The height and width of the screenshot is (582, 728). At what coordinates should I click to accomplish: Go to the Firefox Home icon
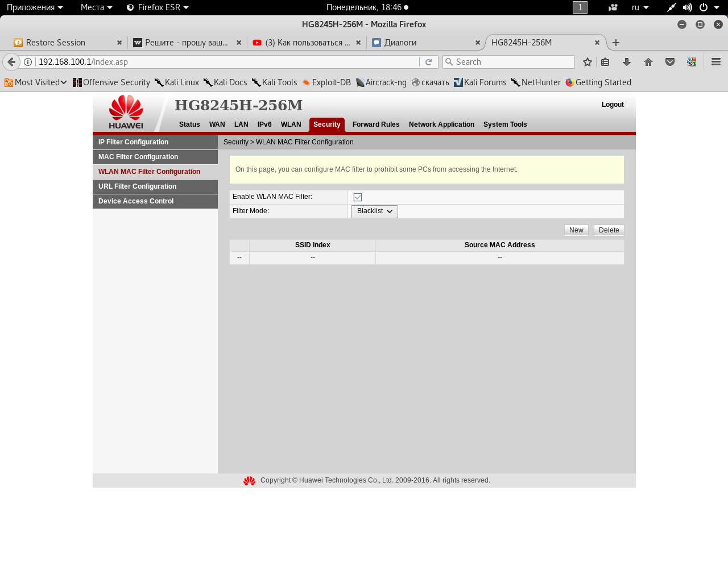pyautogui.click(x=648, y=62)
